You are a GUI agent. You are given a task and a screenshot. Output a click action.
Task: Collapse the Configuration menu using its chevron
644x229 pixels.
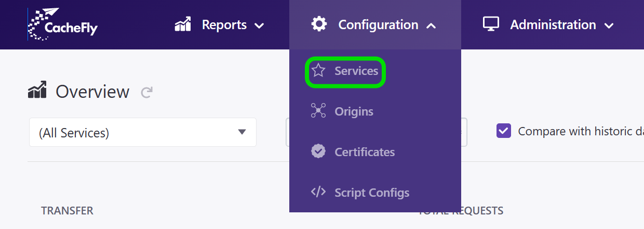[x=431, y=26]
